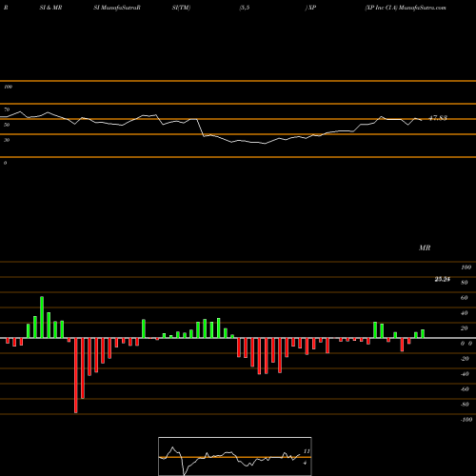
Task: Click the RSI value label 47.83
Action: pos(438,118)
